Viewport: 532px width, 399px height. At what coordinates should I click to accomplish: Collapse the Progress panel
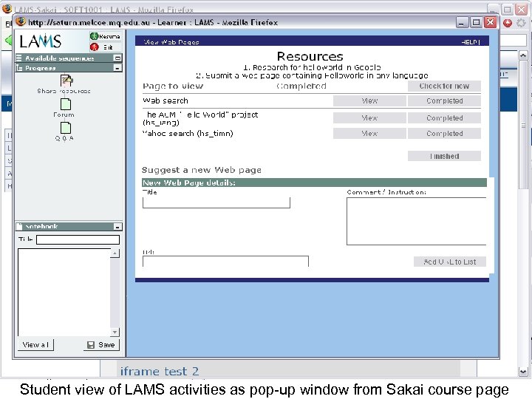pos(117,68)
